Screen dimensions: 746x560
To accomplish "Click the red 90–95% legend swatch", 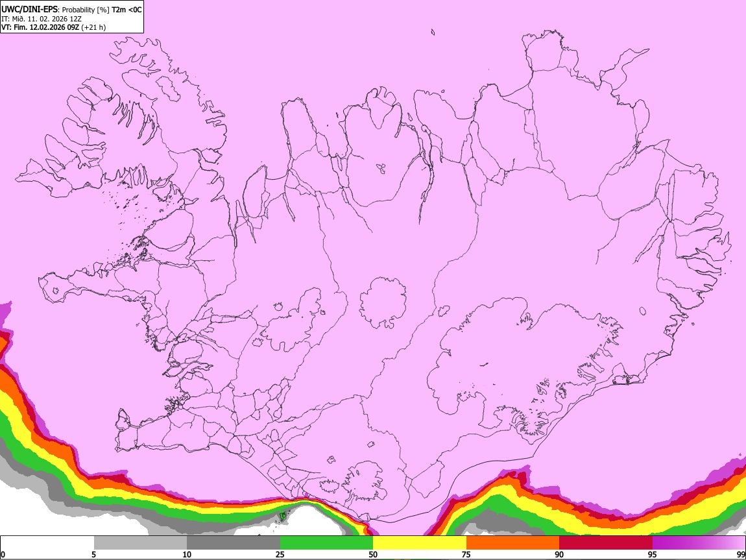I will coord(606,543).
